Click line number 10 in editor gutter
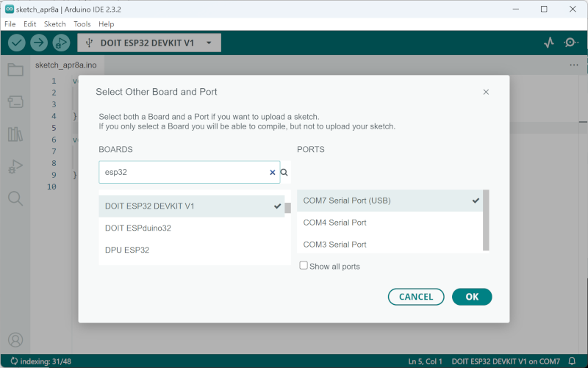The image size is (588, 368). pos(51,187)
